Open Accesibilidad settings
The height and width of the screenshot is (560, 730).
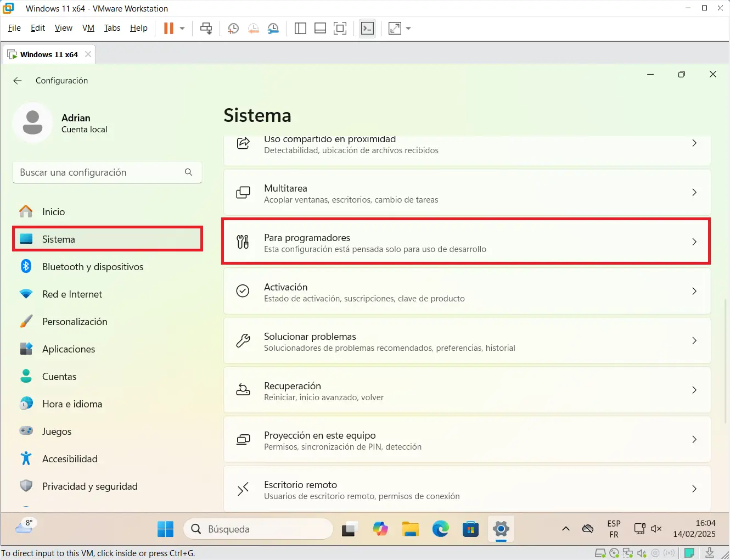[x=108, y=459]
